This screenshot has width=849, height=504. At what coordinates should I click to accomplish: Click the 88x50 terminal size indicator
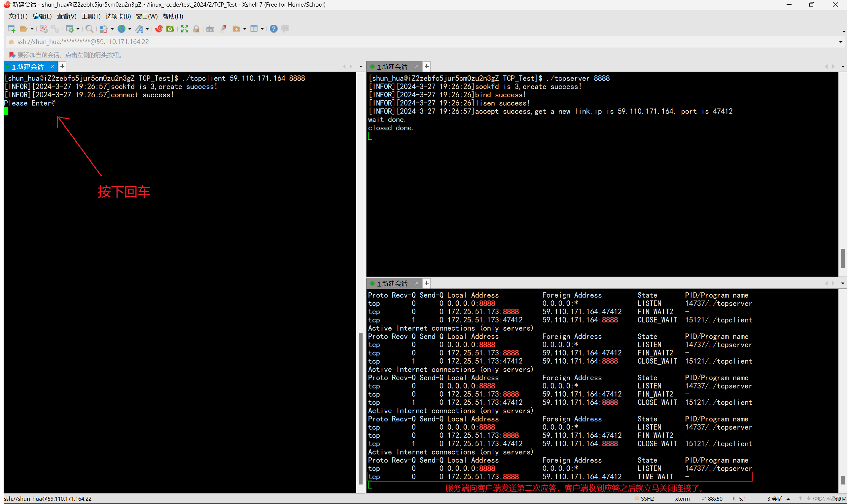712,499
